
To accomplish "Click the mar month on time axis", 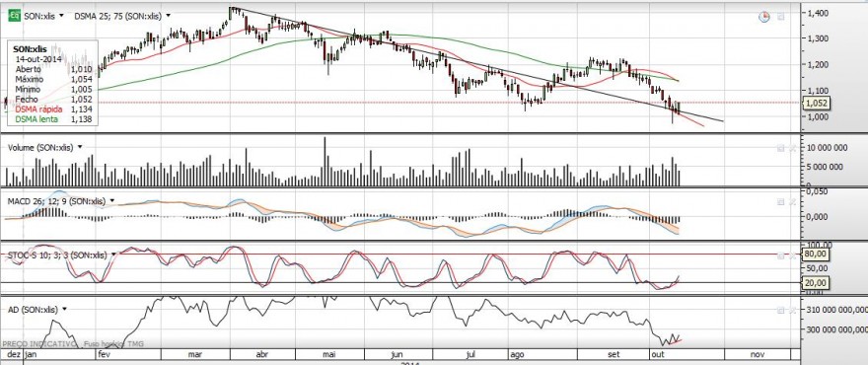I will [x=195, y=354].
